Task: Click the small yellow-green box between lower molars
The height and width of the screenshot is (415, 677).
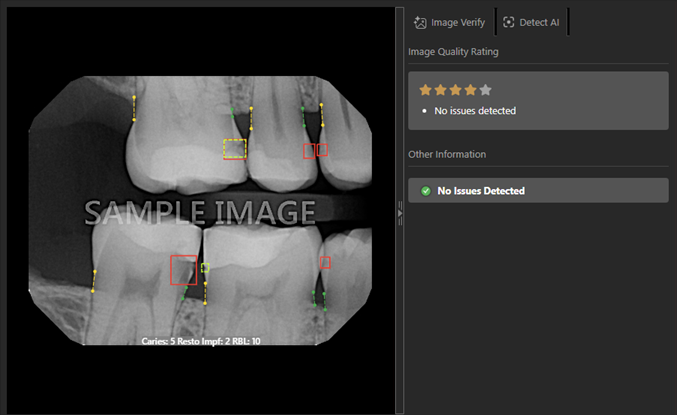Action: [x=205, y=268]
